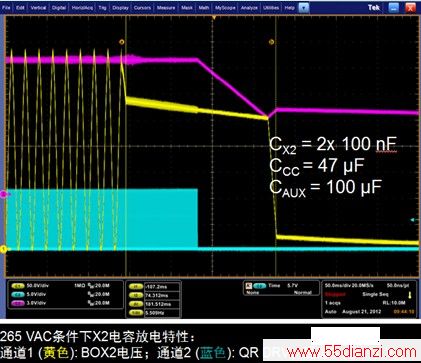Click channel 1 ground marker on left edge

coord(3,249)
